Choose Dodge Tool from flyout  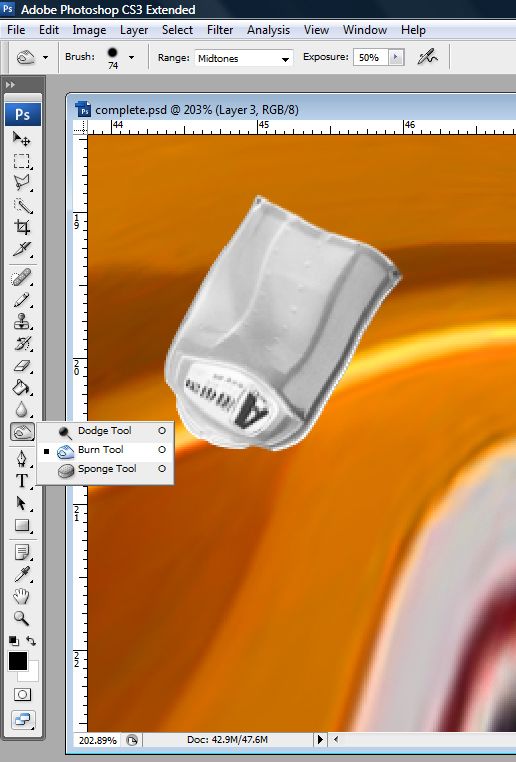pos(104,431)
